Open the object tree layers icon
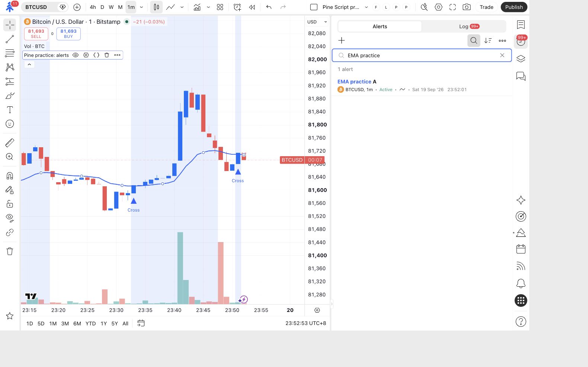 tap(521, 59)
